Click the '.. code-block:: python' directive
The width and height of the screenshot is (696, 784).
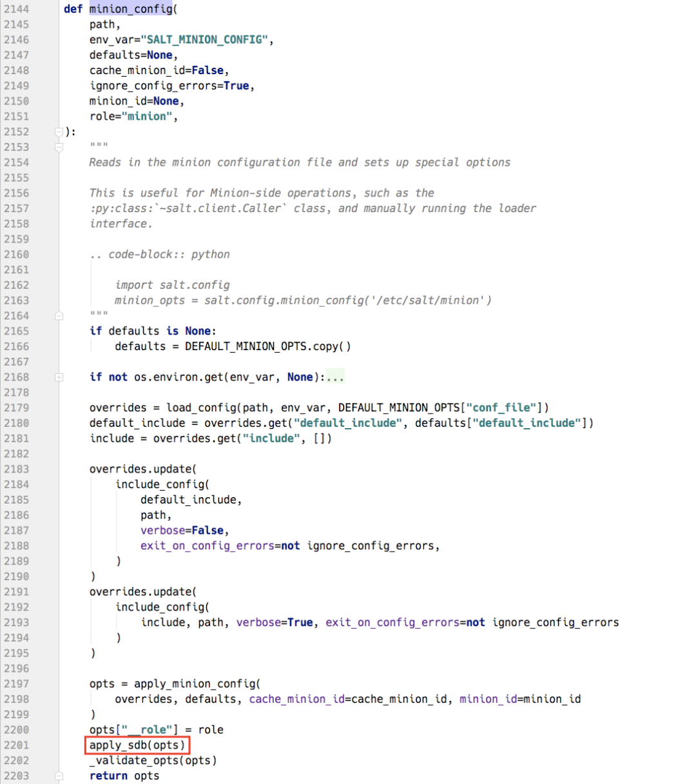(x=160, y=254)
